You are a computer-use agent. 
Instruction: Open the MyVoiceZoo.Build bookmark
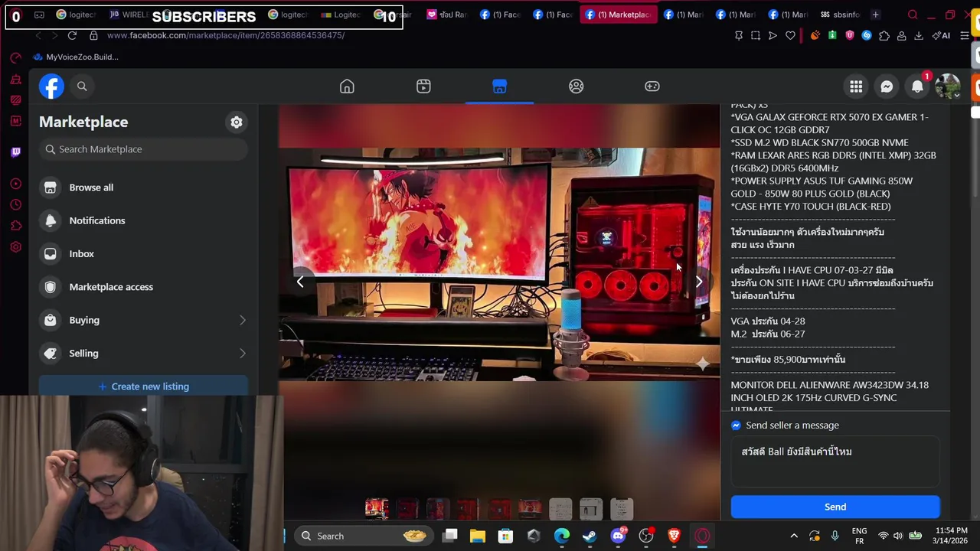(x=76, y=57)
